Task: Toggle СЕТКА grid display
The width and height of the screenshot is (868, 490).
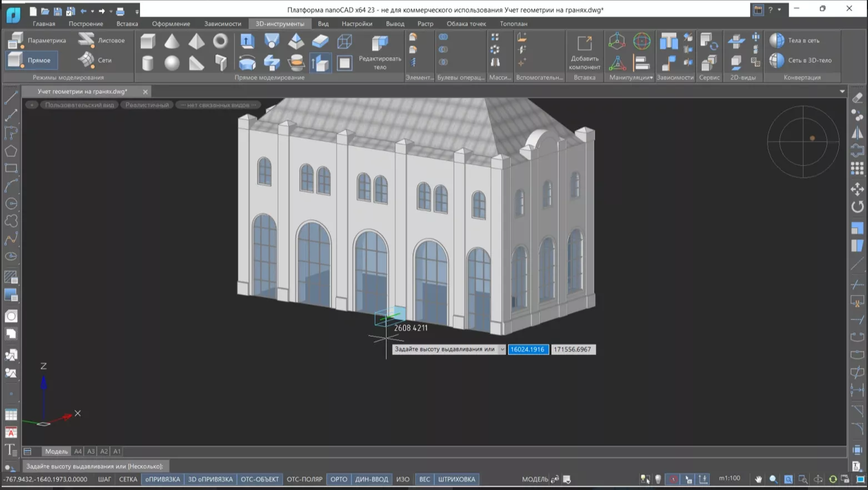Action: tap(128, 479)
